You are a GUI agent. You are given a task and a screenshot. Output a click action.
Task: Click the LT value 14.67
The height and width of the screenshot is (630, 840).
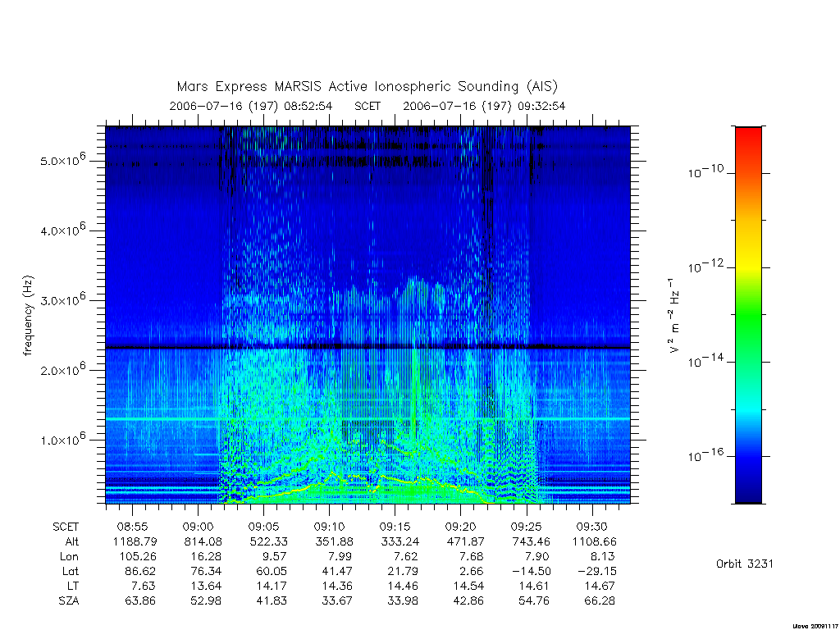(x=600, y=586)
